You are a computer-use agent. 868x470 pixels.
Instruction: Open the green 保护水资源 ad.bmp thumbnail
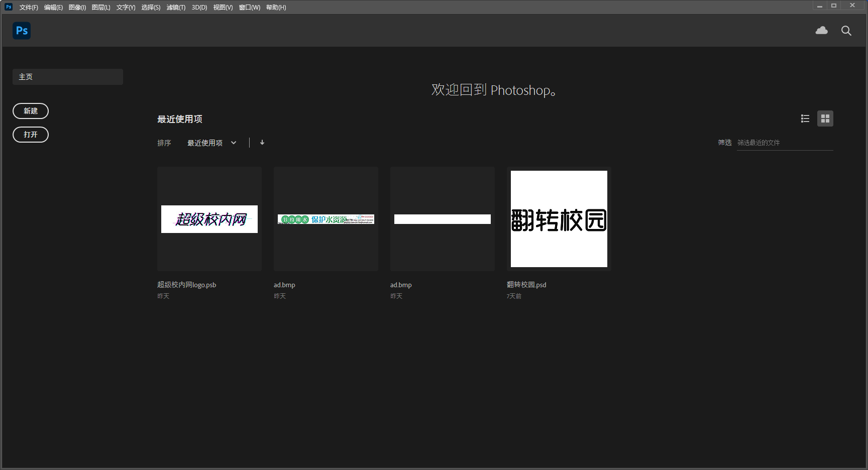[326, 219]
